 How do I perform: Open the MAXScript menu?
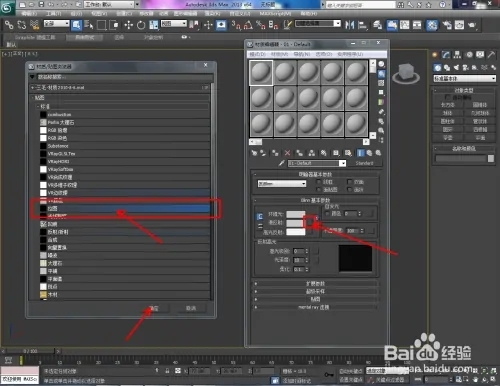tap(275, 14)
